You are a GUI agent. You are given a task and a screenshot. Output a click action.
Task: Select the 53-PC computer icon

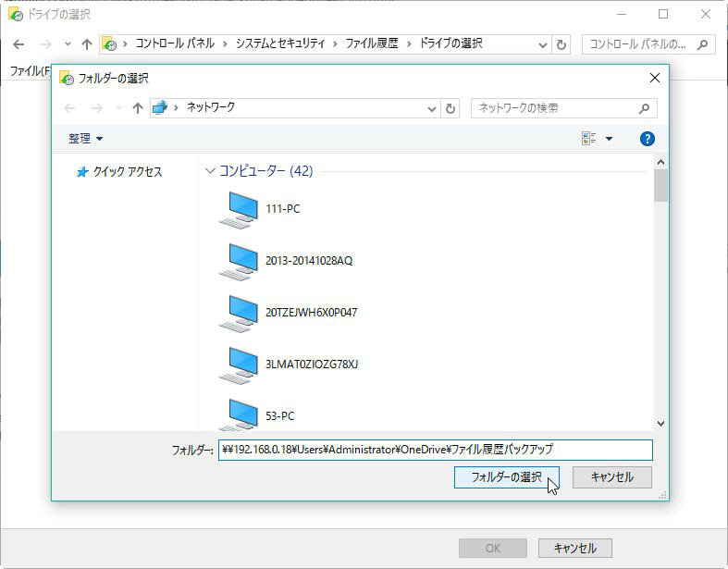[239, 414]
